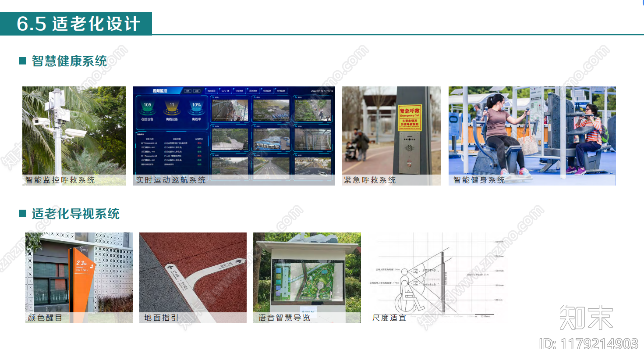Click the '实时运动巡航系统' caption
This screenshot has height=361, width=644.
pos(171,180)
